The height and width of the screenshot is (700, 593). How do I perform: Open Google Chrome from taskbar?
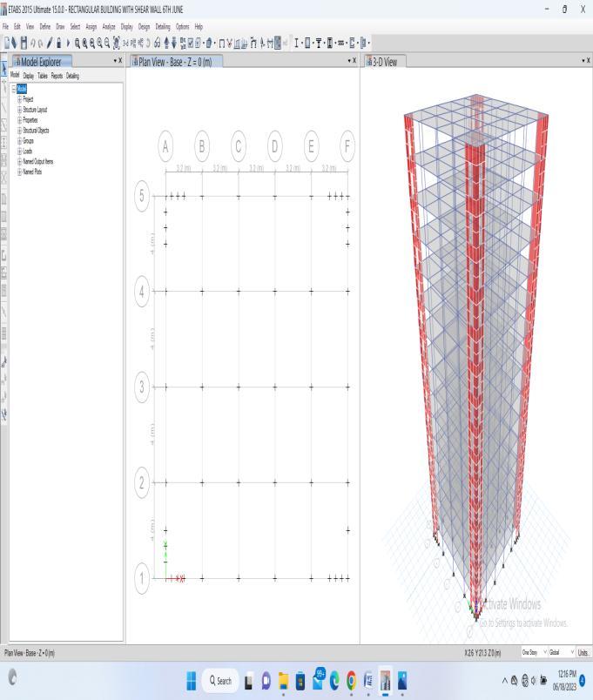[x=352, y=680]
